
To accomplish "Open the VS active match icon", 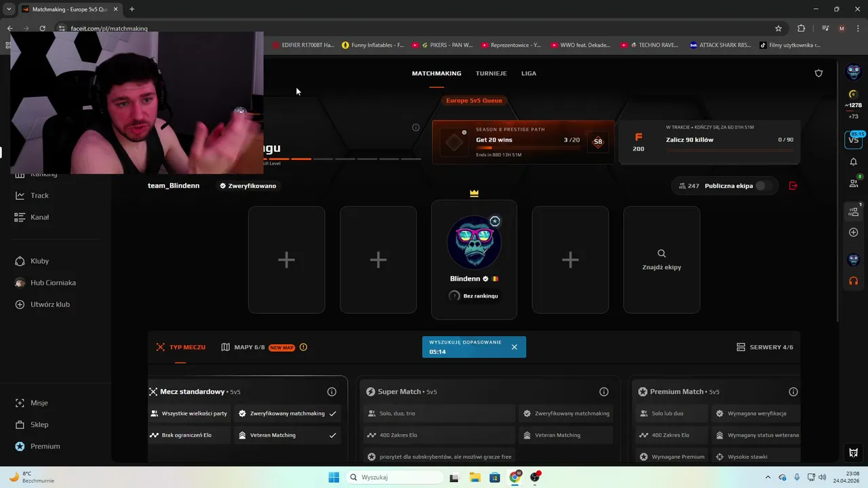I will coord(853,140).
